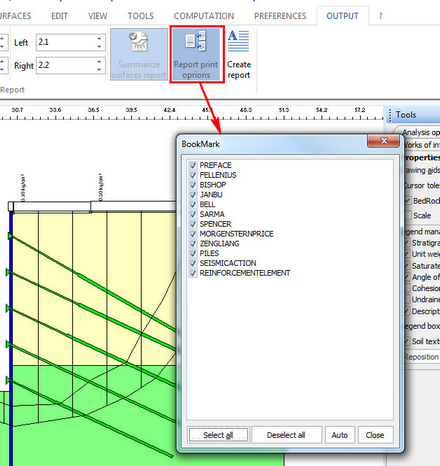Click the Create report icon
Image resolution: width=440 pixels, height=466 pixels.
239,54
